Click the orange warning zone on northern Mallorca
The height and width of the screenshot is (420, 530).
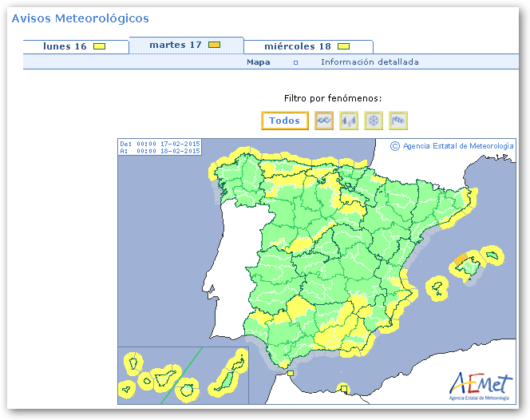462,258
